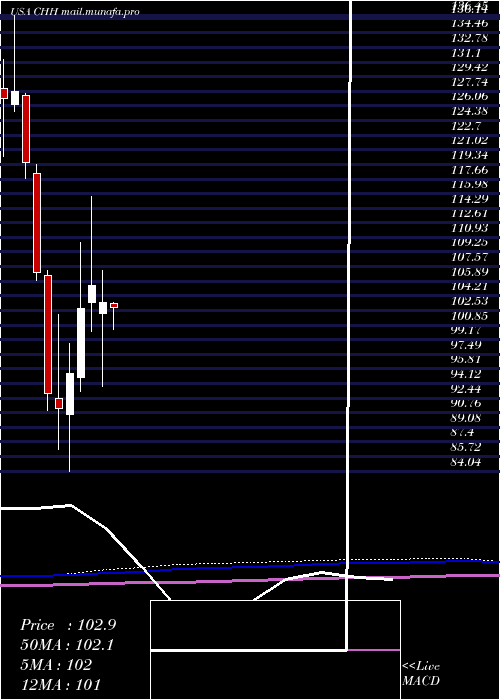
Task: Click the tallest red candlestick body spanning 105 to 92
Action: point(48,334)
